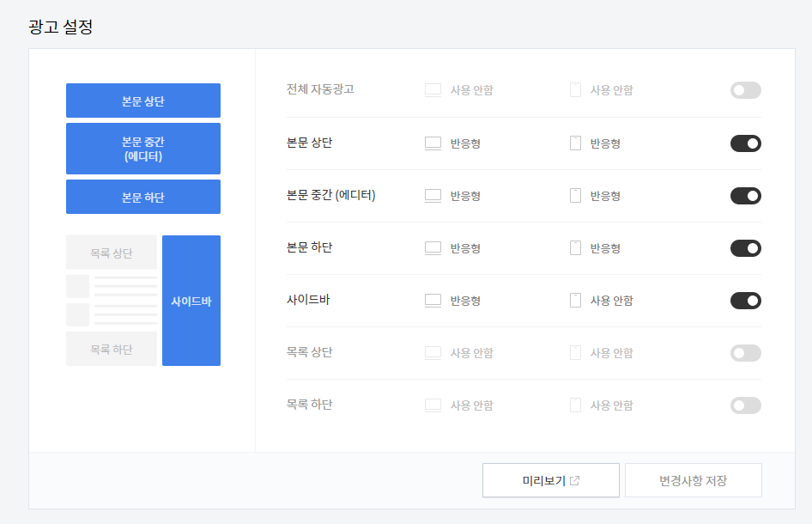This screenshot has width=812, height=524.
Task: Click the desktop icon in 목록 하단 row
Action: coord(433,405)
